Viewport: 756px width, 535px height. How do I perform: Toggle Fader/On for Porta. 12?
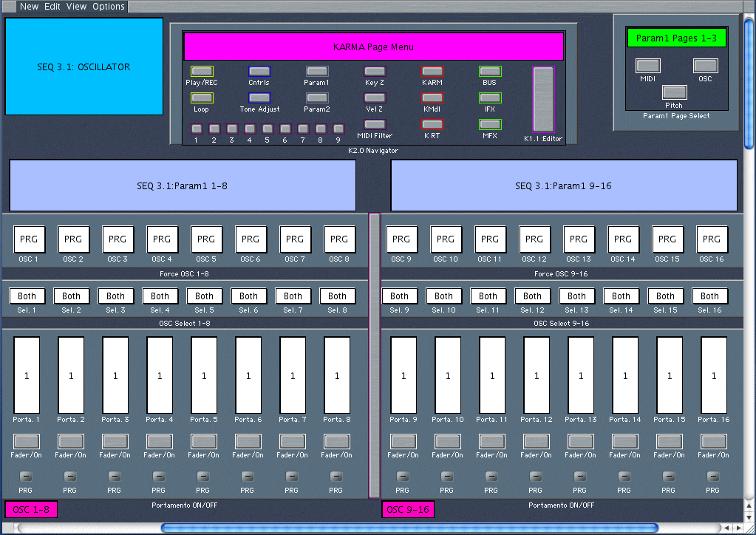(x=536, y=441)
